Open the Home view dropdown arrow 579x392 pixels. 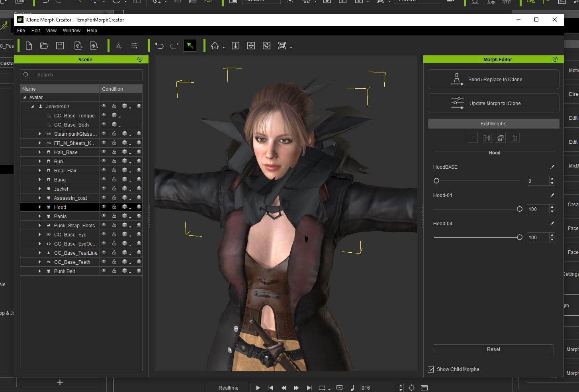point(224,47)
